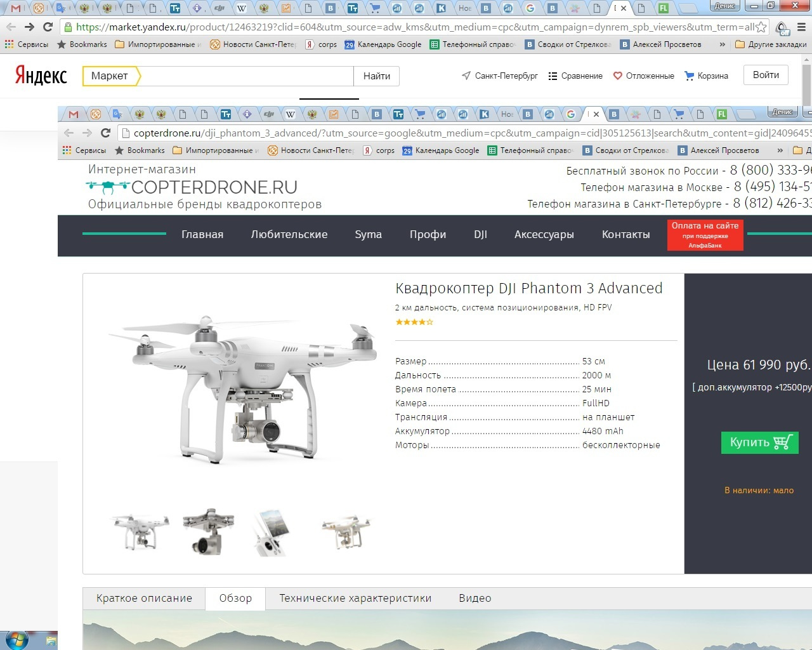The width and height of the screenshot is (812, 650).
Task: Open Календарь Google bookmark in top bar
Action: click(383, 44)
